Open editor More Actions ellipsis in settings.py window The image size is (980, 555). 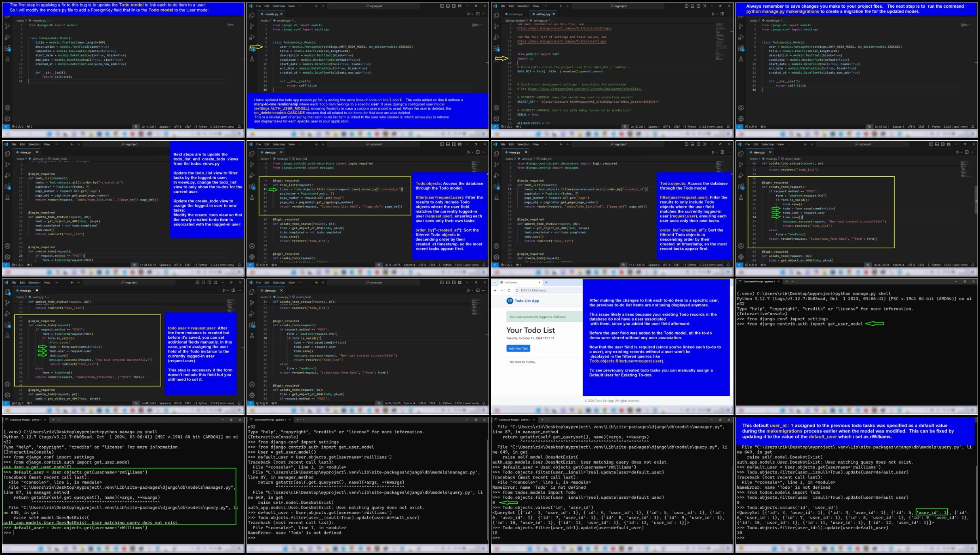(728, 14)
